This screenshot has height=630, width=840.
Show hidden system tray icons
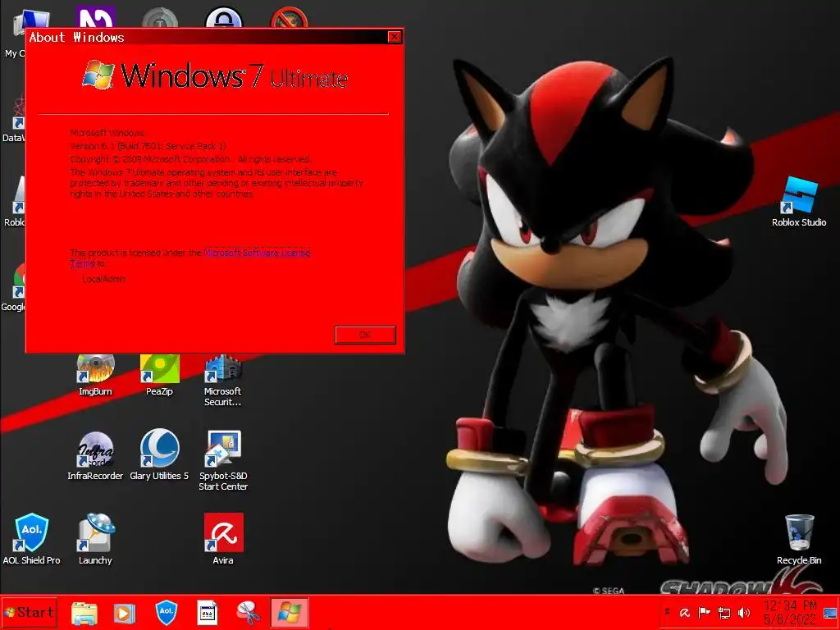668,612
